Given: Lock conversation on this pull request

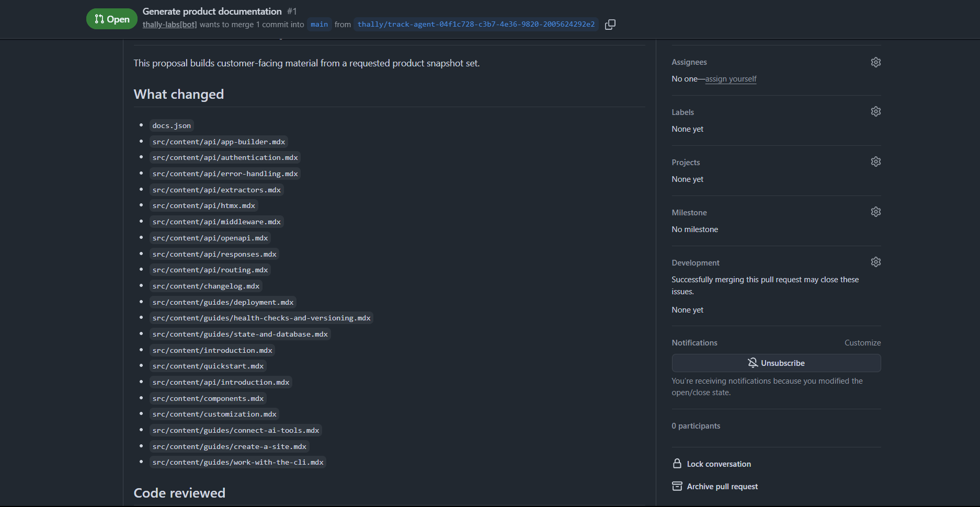Looking at the screenshot, I should [712, 464].
